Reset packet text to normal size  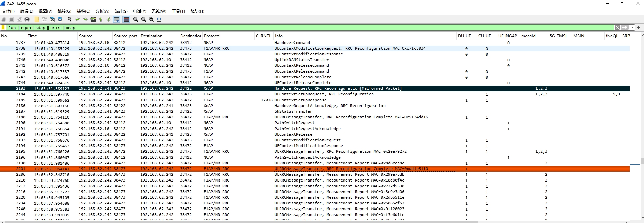coord(151,19)
